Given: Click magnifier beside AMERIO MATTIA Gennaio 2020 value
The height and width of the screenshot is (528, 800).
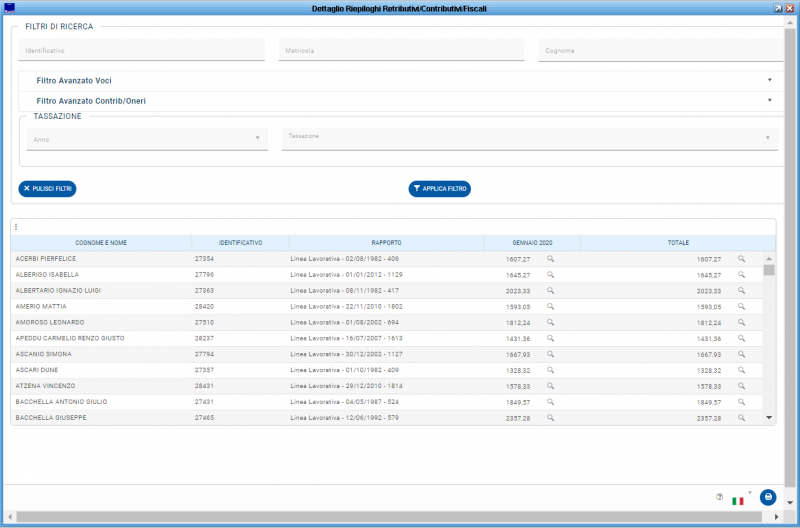Looking at the screenshot, I should click(x=550, y=307).
